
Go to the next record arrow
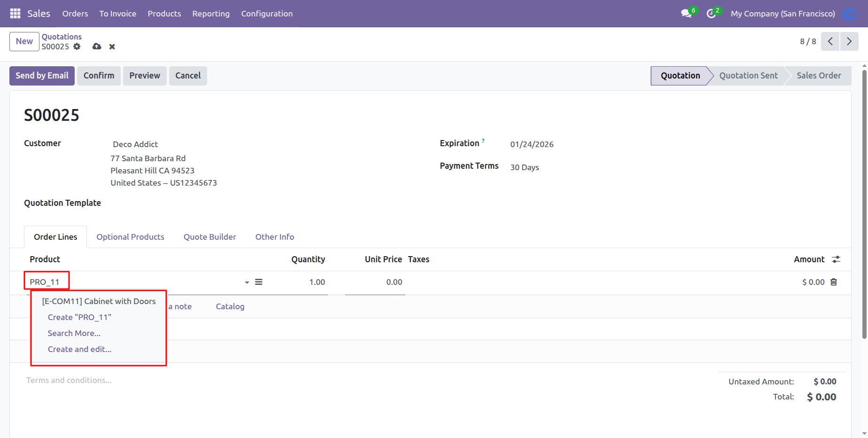[849, 41]
